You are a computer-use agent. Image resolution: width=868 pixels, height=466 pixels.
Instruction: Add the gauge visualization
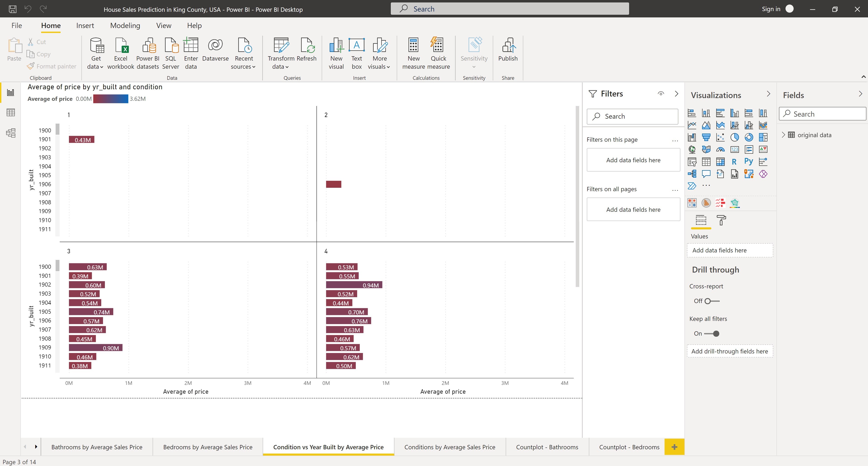[720, 149]
